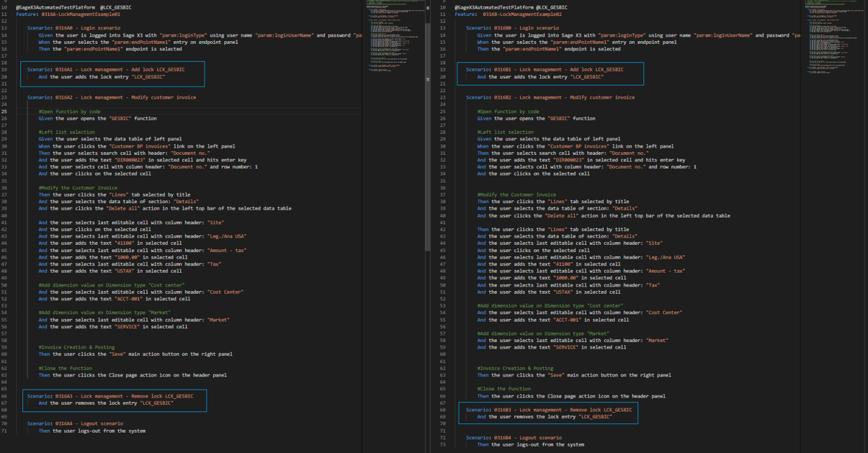Click the @SageX3AutomatedTestPlatform tag in left editor

click(x=55, y=7)
